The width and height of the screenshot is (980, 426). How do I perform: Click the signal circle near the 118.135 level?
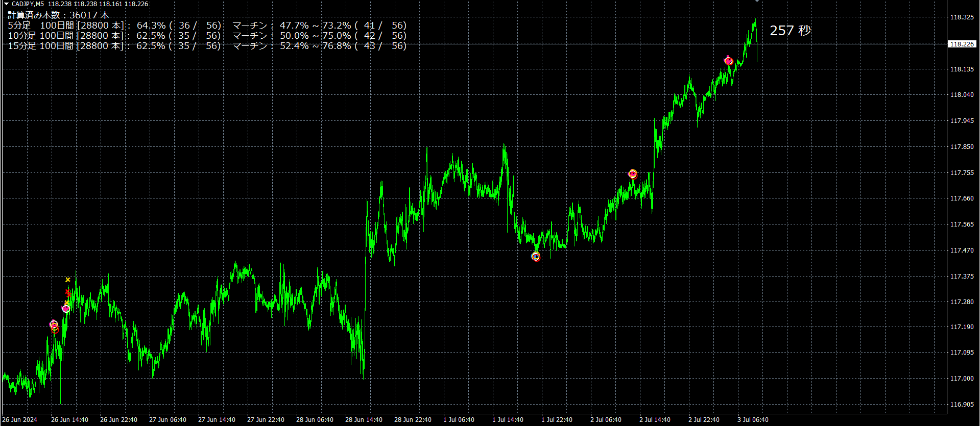729,61
